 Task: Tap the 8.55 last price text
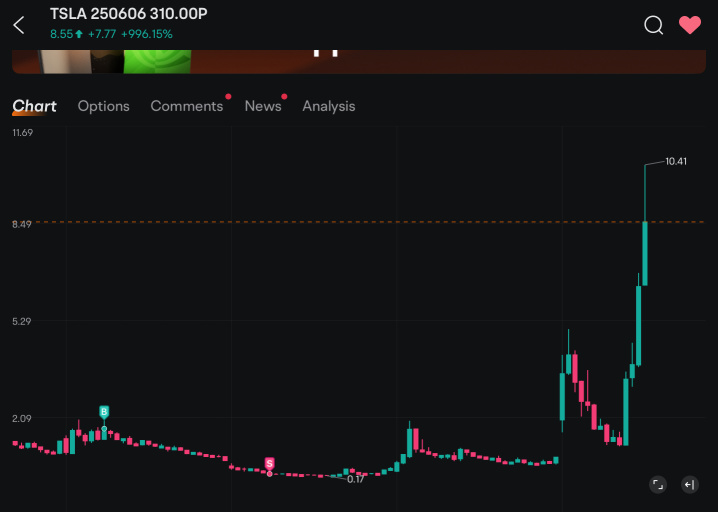click(61, 34)
